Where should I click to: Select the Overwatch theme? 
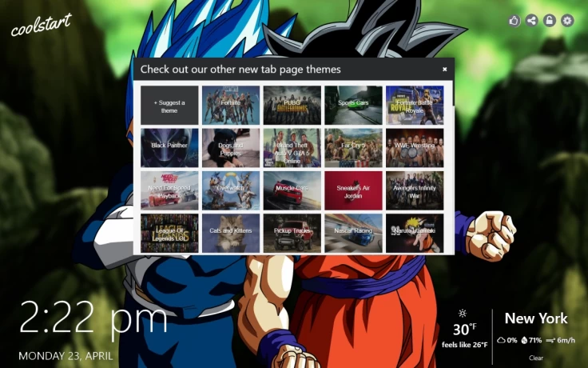tap(231, 190)
